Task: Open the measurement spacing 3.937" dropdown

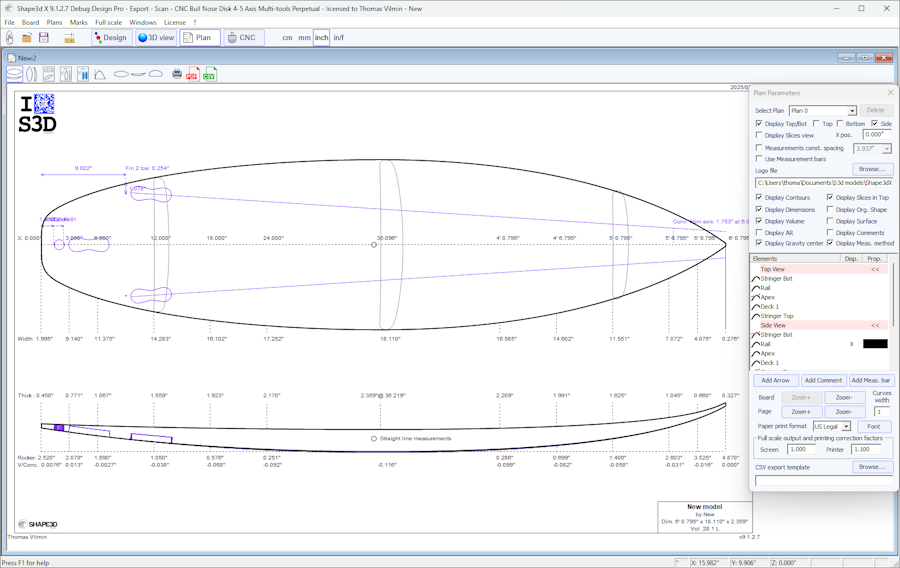Action: [x=887, y=149]
